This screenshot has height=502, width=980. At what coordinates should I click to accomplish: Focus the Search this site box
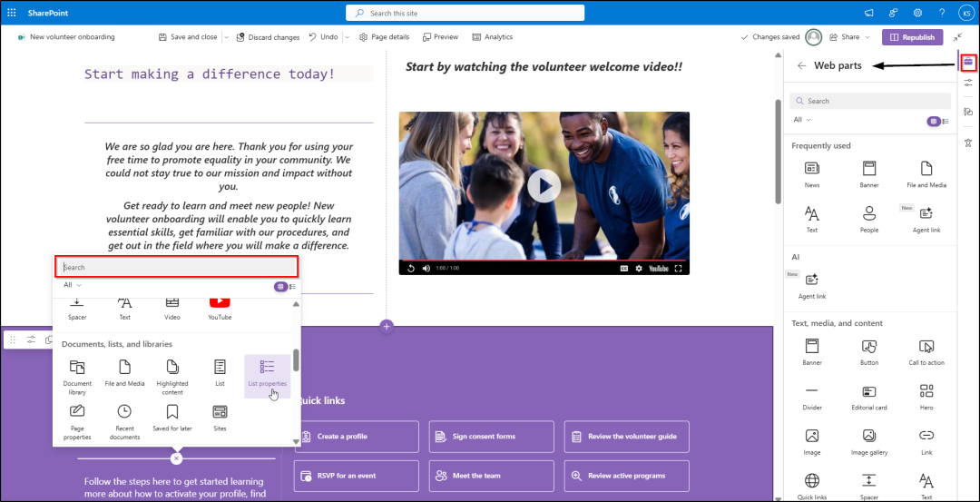(x=465, y=13)
